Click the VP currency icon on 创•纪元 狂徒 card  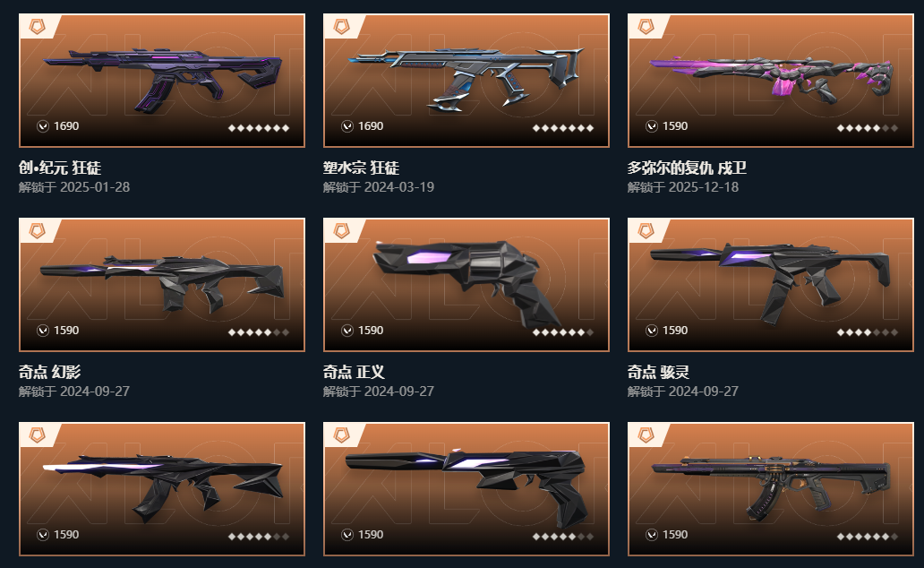pos(43,126)
